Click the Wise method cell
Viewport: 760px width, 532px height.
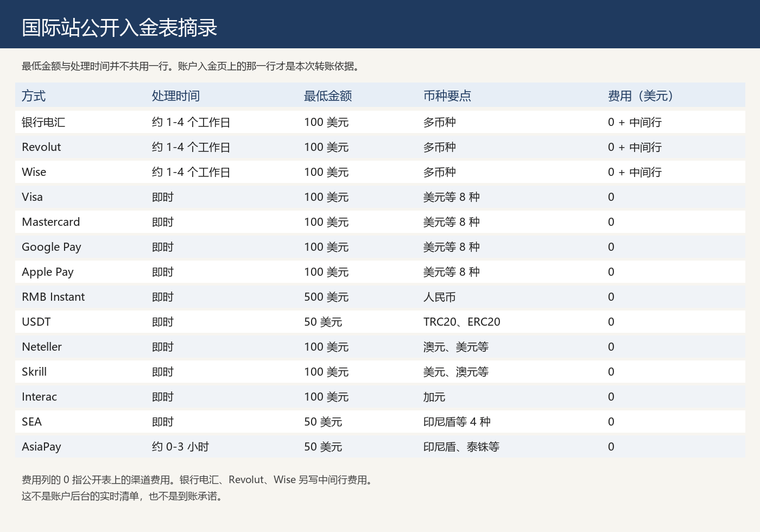pos(34,172)
